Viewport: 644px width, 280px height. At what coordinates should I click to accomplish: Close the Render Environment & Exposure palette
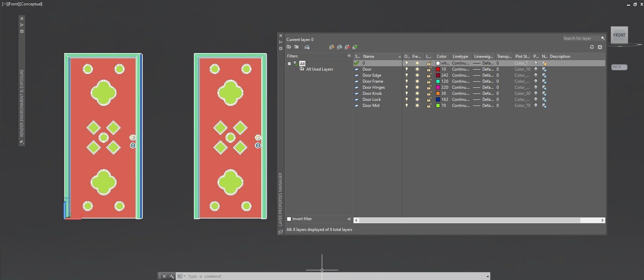tap(22, 18)
